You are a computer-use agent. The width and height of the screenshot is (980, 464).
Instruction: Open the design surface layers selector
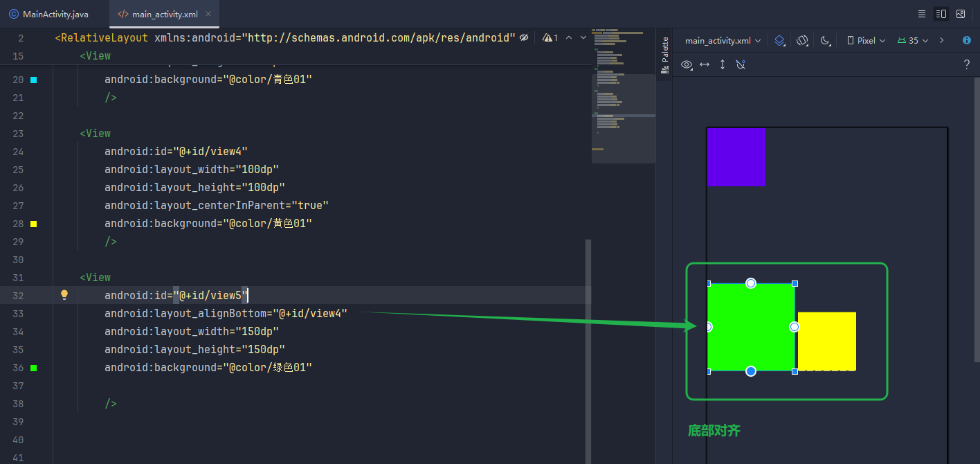[x=780, y=41]
